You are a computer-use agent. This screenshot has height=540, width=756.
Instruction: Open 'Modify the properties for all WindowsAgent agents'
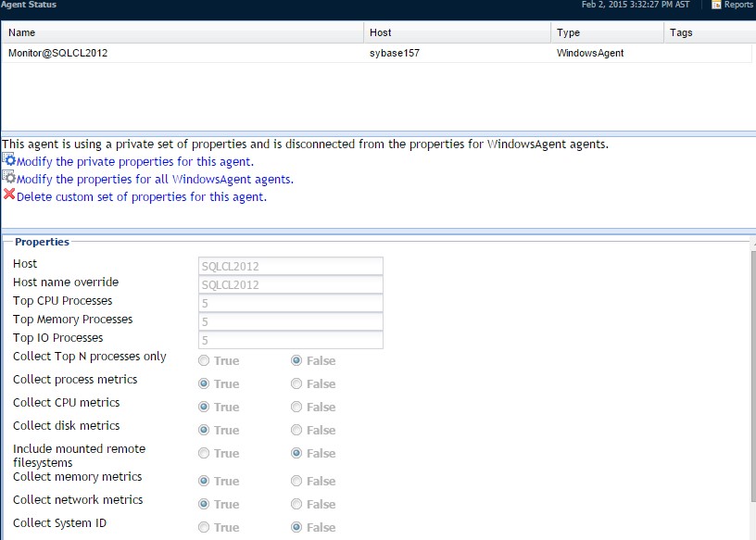[120, 178]
